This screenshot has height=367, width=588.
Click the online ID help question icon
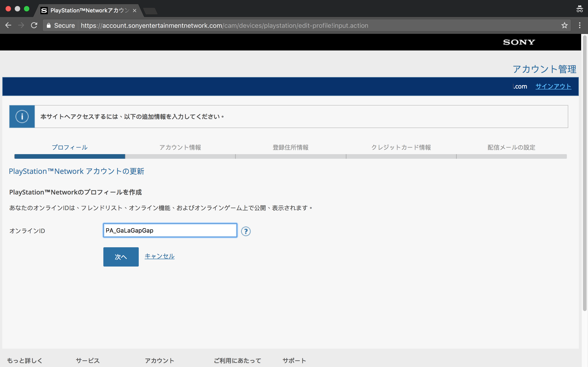coord(246,231)
